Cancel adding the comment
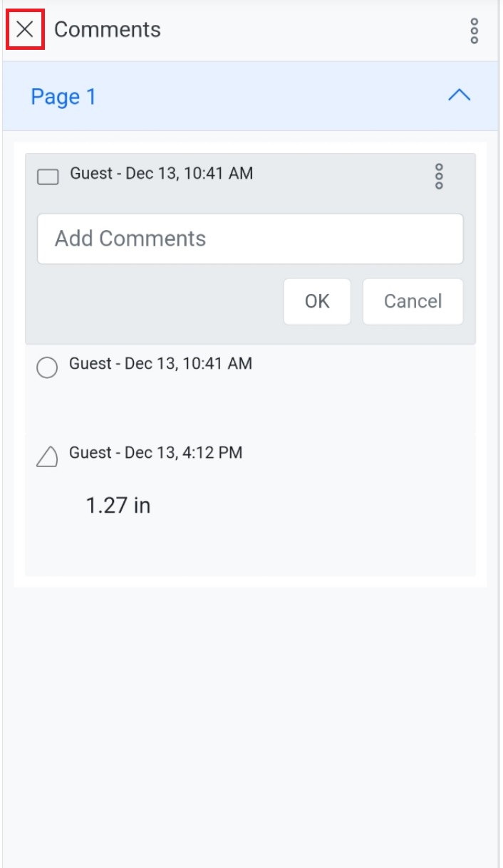 tap(413, 301)
